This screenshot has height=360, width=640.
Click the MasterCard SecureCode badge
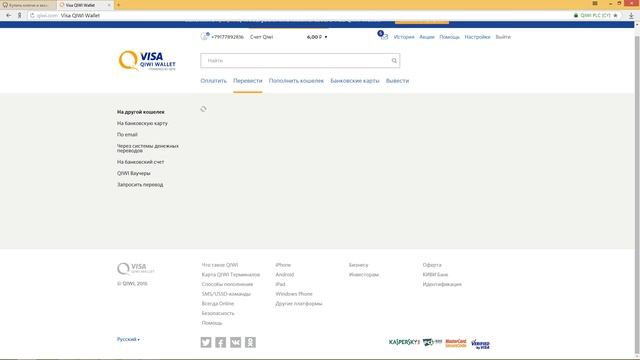point(456,343)
